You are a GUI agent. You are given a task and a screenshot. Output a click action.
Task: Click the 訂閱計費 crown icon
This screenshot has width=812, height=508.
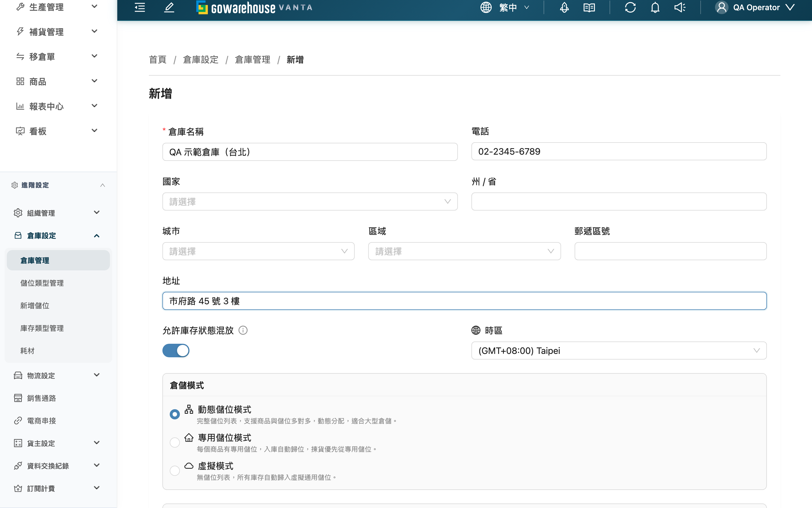click(x=18, y=488)
